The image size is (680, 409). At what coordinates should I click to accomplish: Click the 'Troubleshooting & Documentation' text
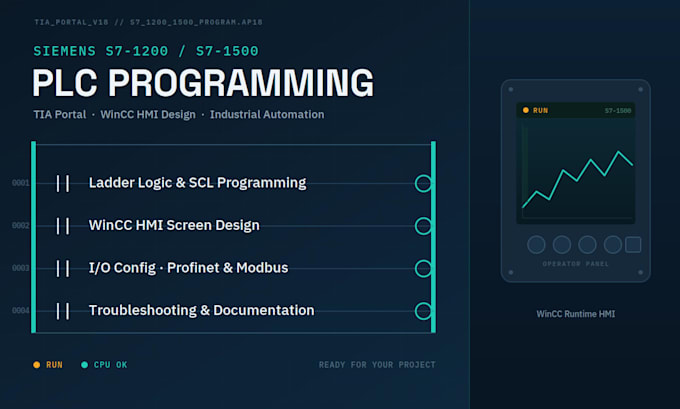[x=201, y=311]
